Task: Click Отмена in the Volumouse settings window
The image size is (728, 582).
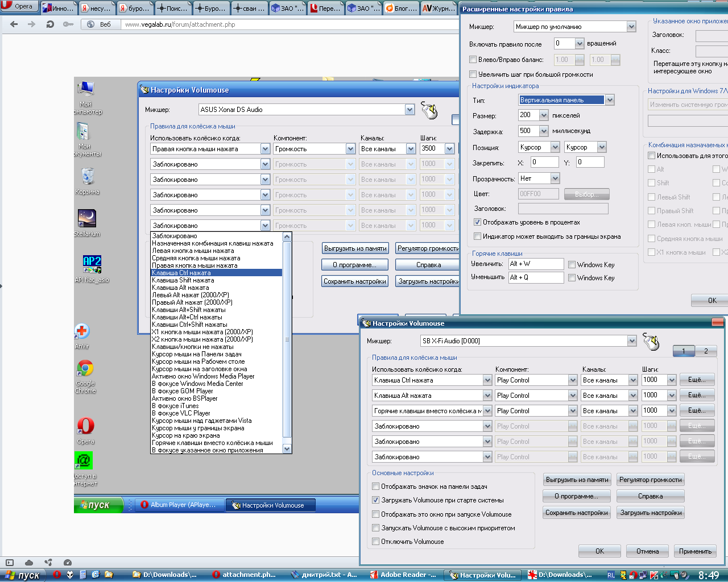Action: pos(647,551)
